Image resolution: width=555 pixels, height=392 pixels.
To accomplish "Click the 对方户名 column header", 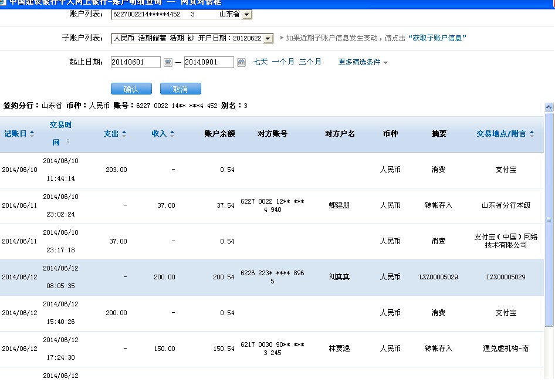I will 340,133.
